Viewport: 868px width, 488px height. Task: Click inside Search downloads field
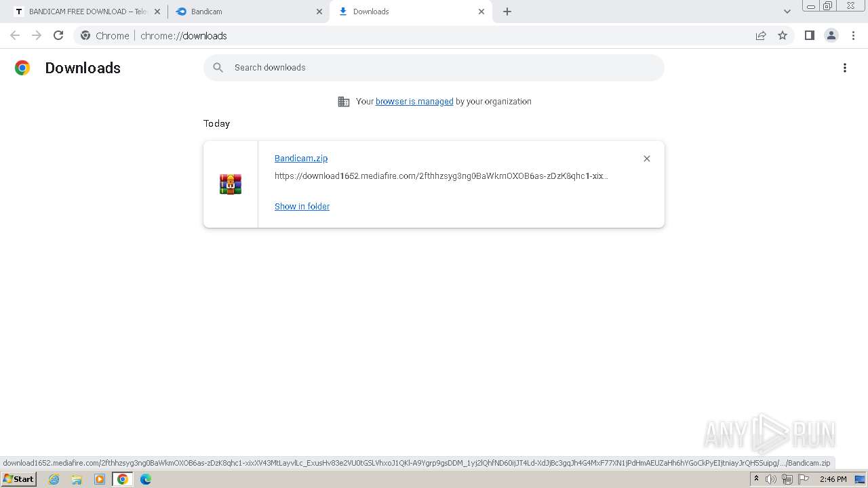tap(434, 68)
